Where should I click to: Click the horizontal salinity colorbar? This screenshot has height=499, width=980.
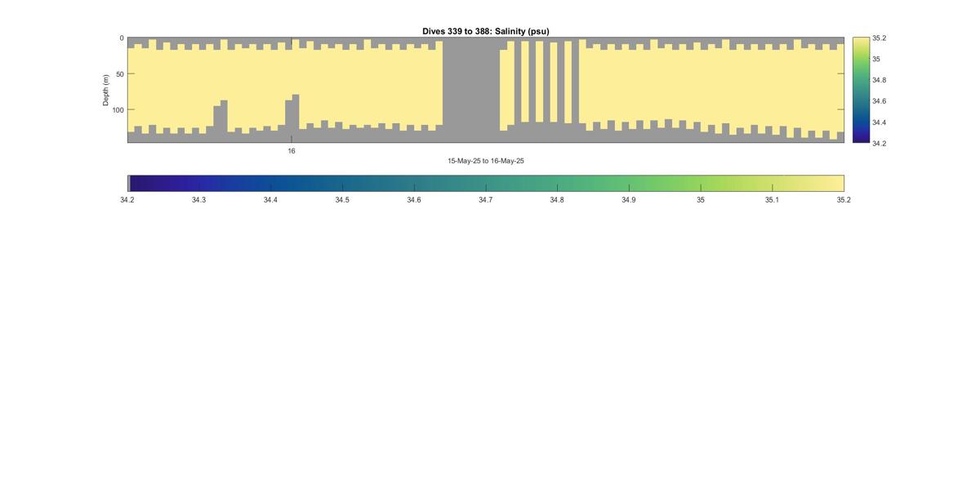[486, 183]
